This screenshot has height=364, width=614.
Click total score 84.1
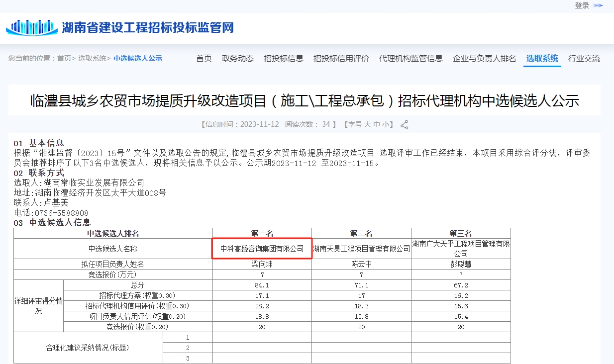[262, 285]
